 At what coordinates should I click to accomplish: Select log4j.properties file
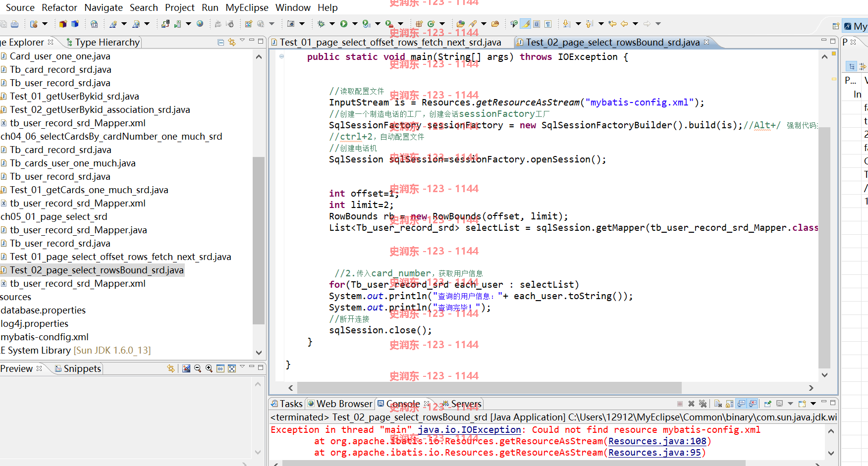[35, 323]
